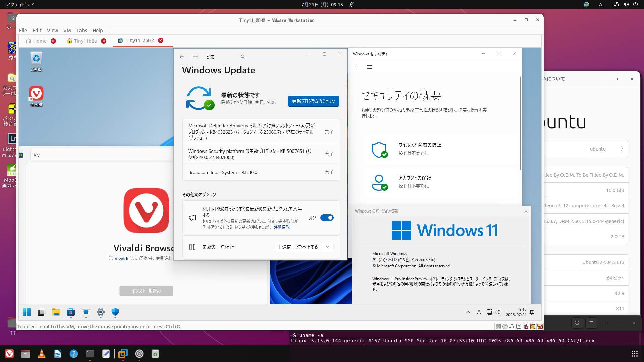
Task: Click the search field containing 'viv'
Action: (102, 155)
